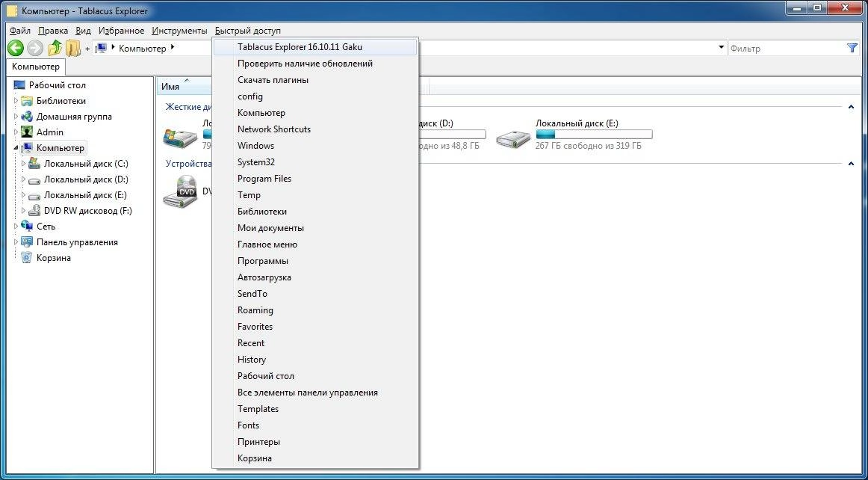
Task: Open the Вид menu
Action: click(83, 31)
